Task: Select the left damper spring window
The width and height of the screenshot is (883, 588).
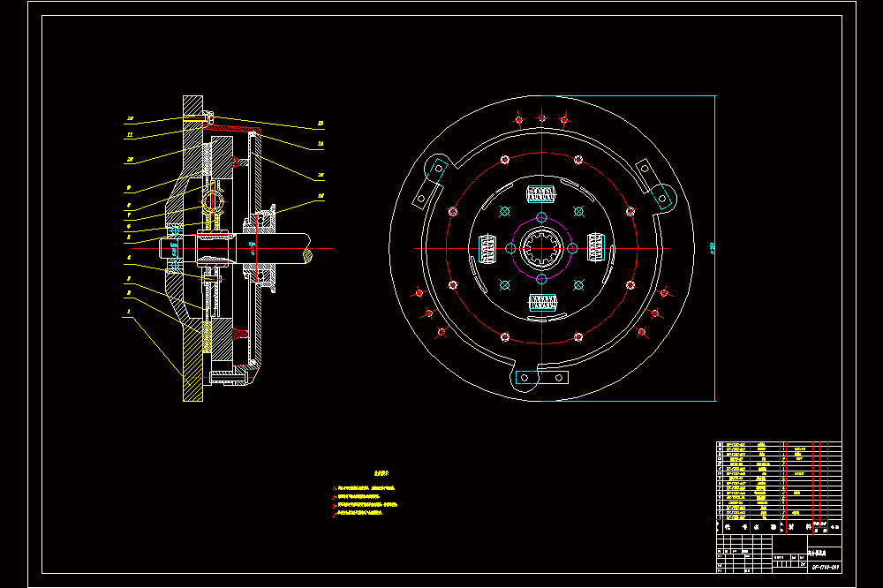Action: [487, 249]
